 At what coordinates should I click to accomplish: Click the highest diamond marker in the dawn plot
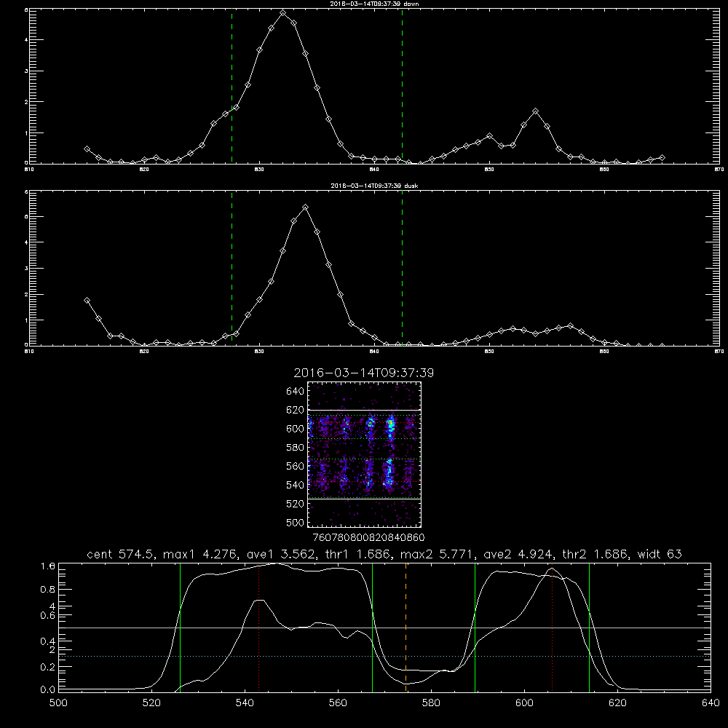click(282, 13)
